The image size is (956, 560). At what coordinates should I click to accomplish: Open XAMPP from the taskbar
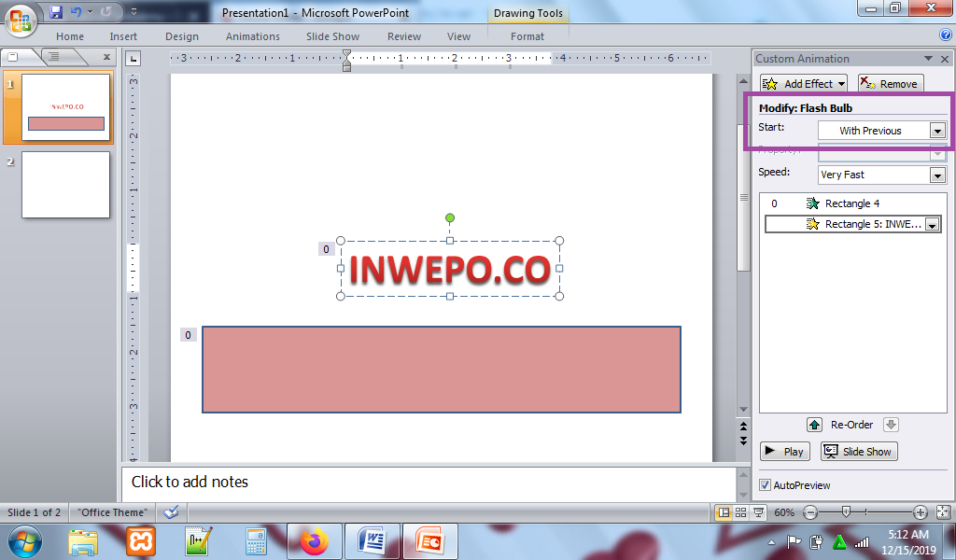tap(141, 541)
